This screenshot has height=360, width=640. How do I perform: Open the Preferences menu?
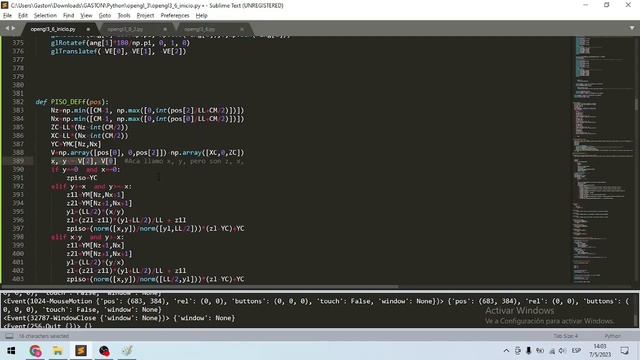pyautogui.click(x=175, y=16)
